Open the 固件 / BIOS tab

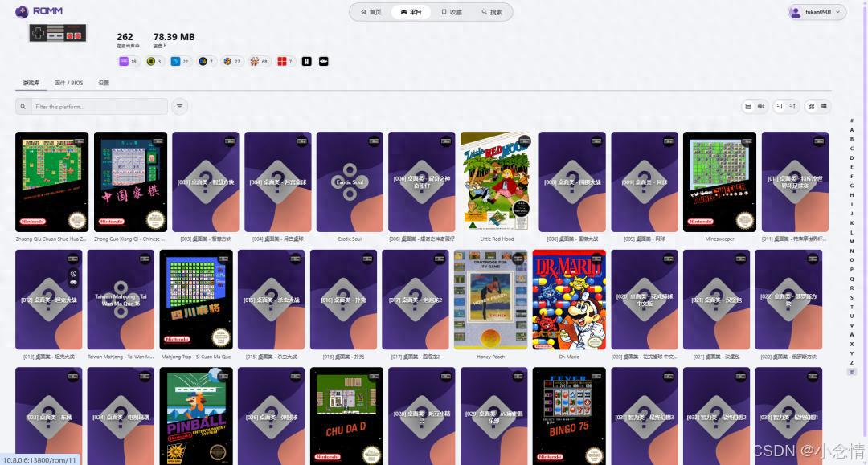(68, 83)
